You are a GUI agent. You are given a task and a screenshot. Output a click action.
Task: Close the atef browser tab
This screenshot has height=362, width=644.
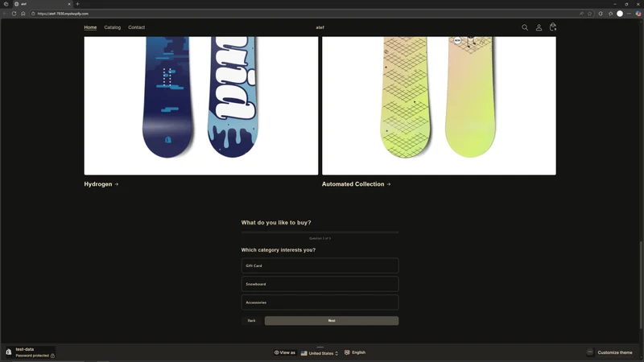pos(69,4)
